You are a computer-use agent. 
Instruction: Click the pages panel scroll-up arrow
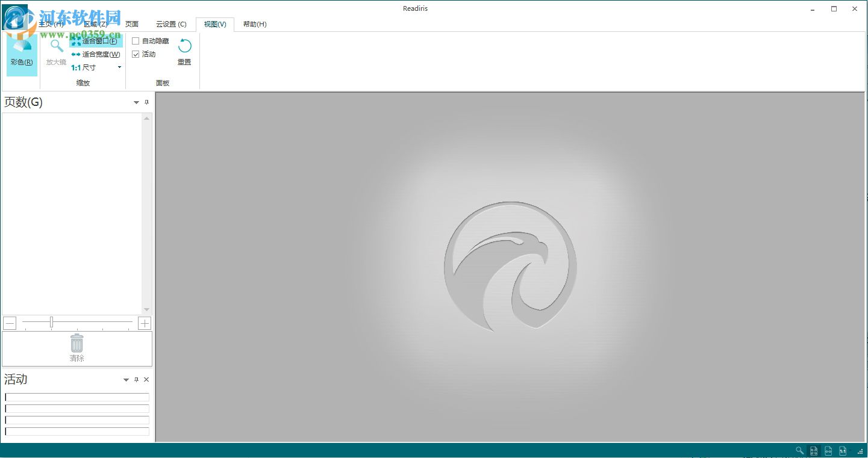click(x=146, y=119)
